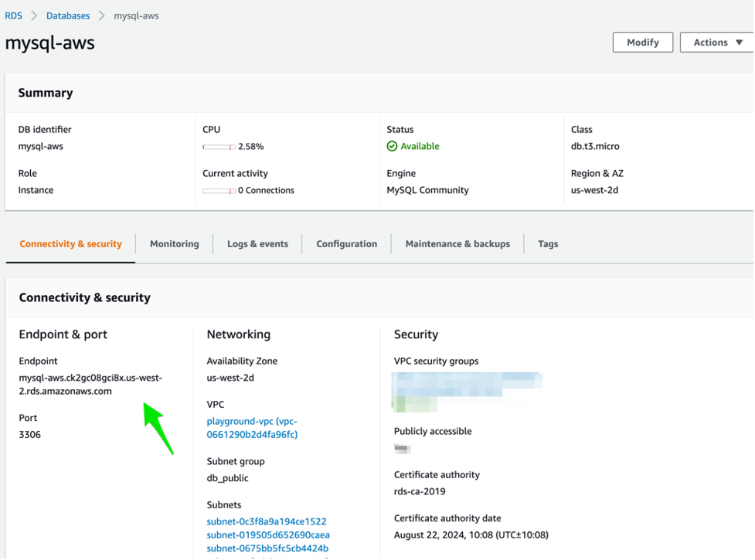
Task: Open subnet-019505d652690caea details
Action: click(x=268, y=535)
